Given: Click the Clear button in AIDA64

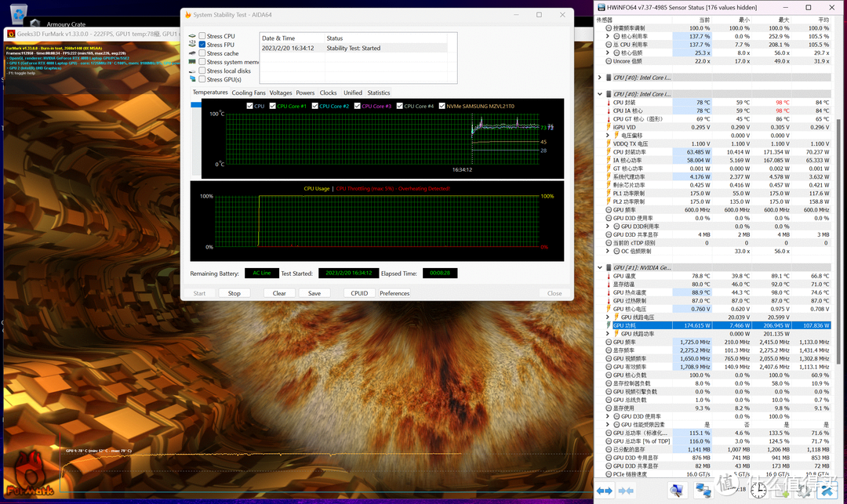Looking at the screenshot, I should coord(279,293).
